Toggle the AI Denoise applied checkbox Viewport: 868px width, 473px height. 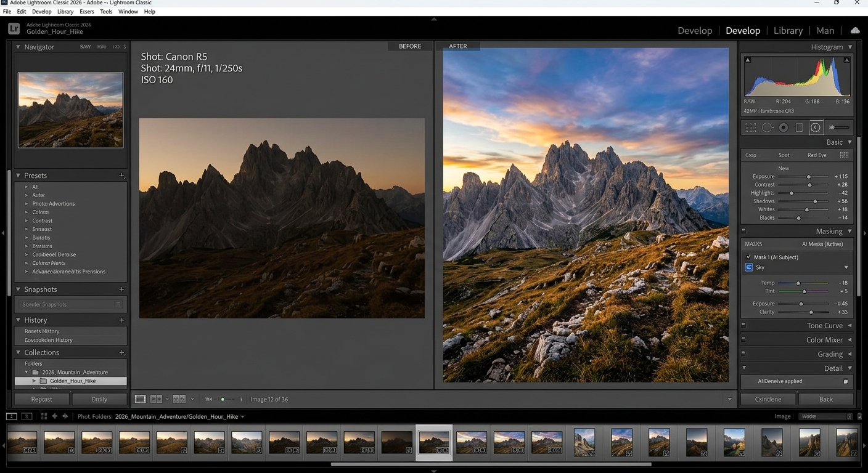pyautogui.click(x=845, y=381)
